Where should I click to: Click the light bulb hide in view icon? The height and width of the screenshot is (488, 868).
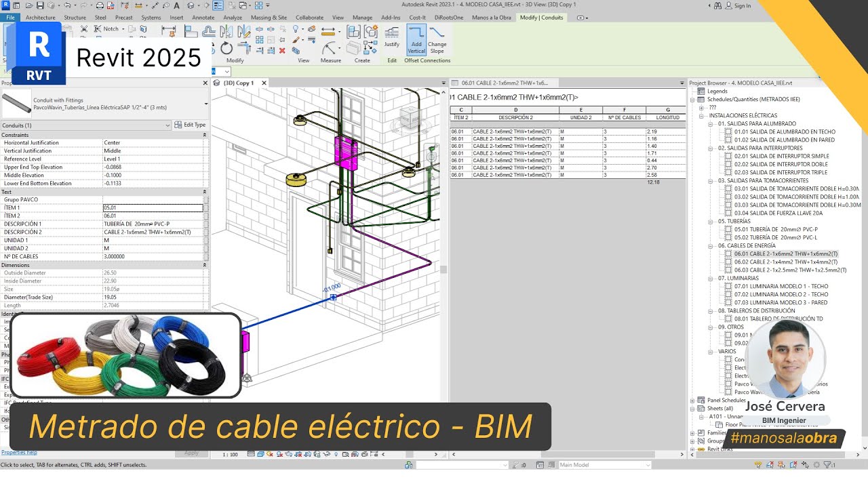(x=296, y=30)
